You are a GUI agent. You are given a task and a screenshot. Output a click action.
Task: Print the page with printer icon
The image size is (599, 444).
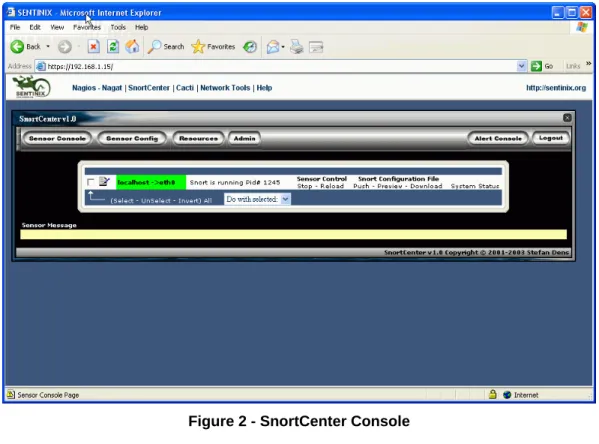coord(296,47)
